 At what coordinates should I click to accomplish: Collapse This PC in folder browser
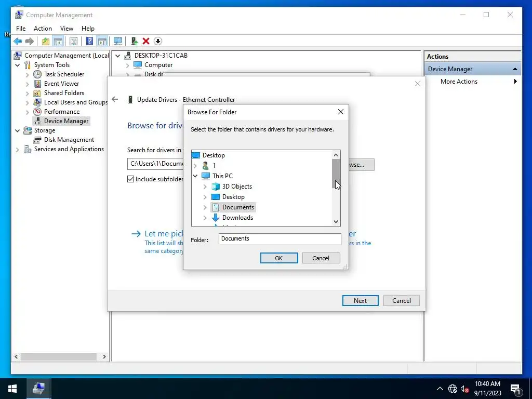pos(195,176)
